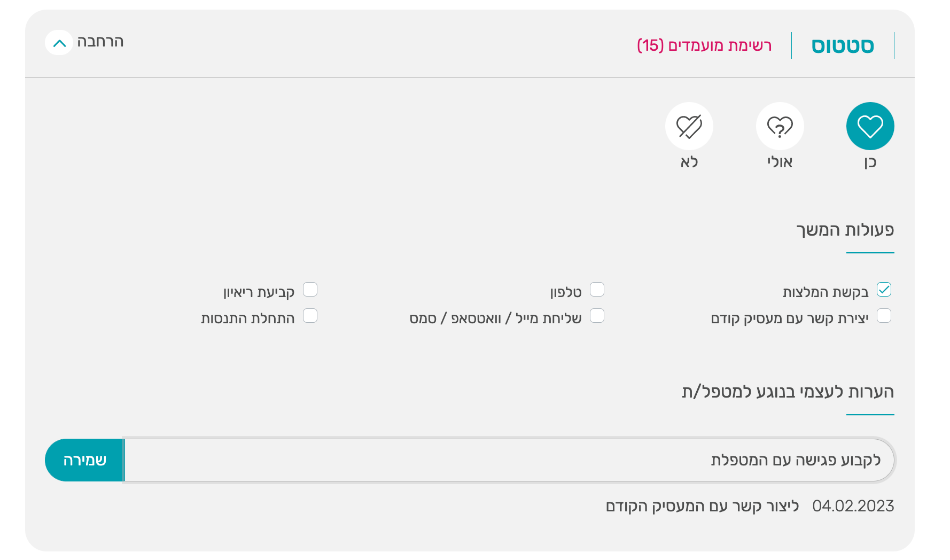Tick the 'התחלת התנסות' checkbox
950x560 pixels.
[x=310, y=316]
